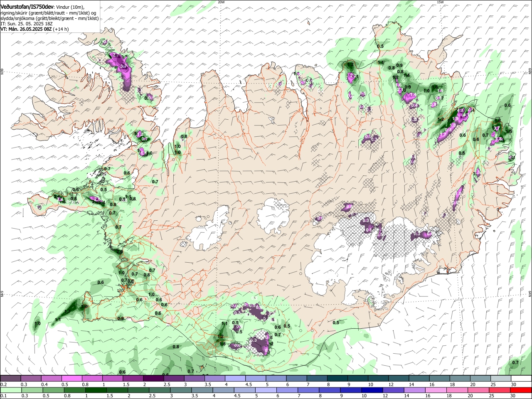Image resolution: width=532 pixels, height=399 pixels.
Task: Pick the lower legend violet swatch starting at 12
Action: 394,390
